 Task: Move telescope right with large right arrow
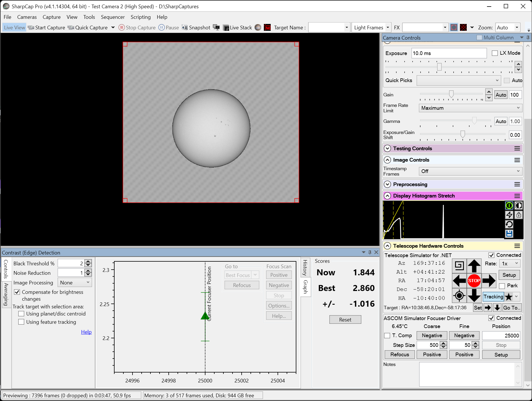click(x=489, y=281)
